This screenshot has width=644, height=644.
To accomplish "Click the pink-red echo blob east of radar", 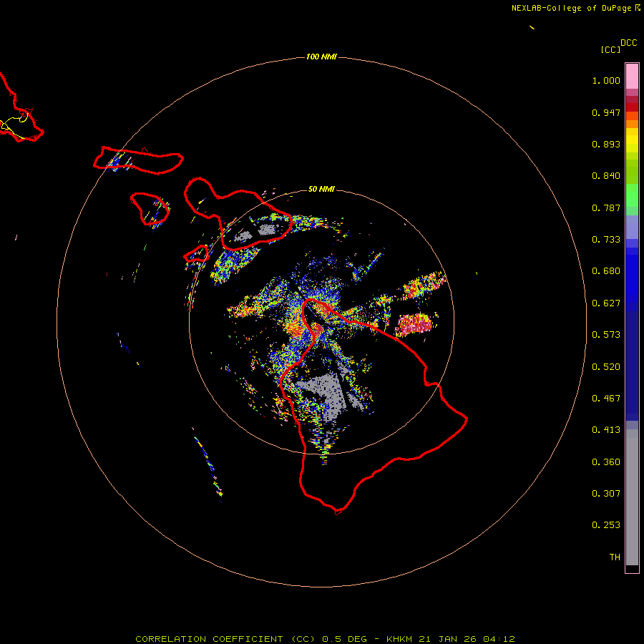I will 414,323.
